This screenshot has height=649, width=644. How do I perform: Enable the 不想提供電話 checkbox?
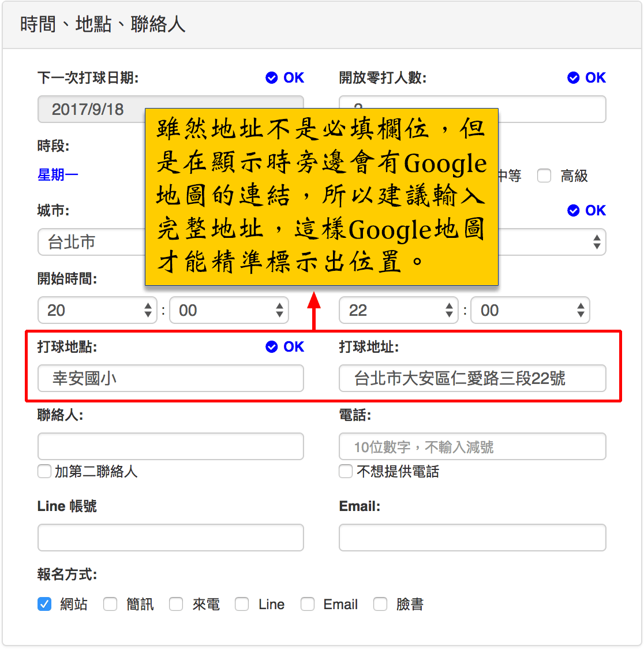346,472
